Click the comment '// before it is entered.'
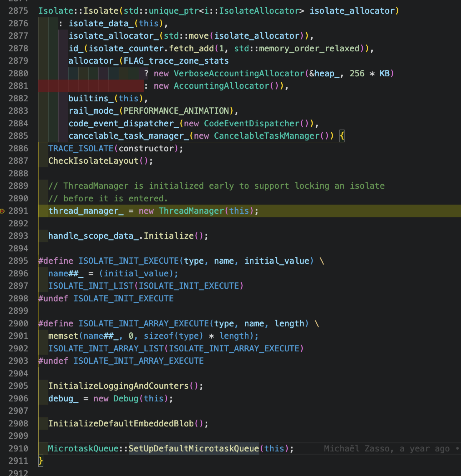461x476 pixels. coord(109,198)
